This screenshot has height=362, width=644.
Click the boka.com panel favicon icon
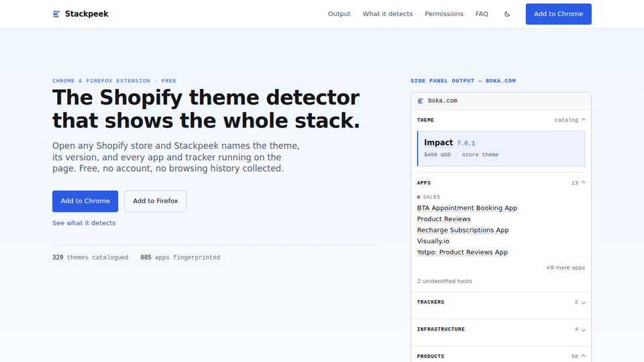click(x=420, y=101)
